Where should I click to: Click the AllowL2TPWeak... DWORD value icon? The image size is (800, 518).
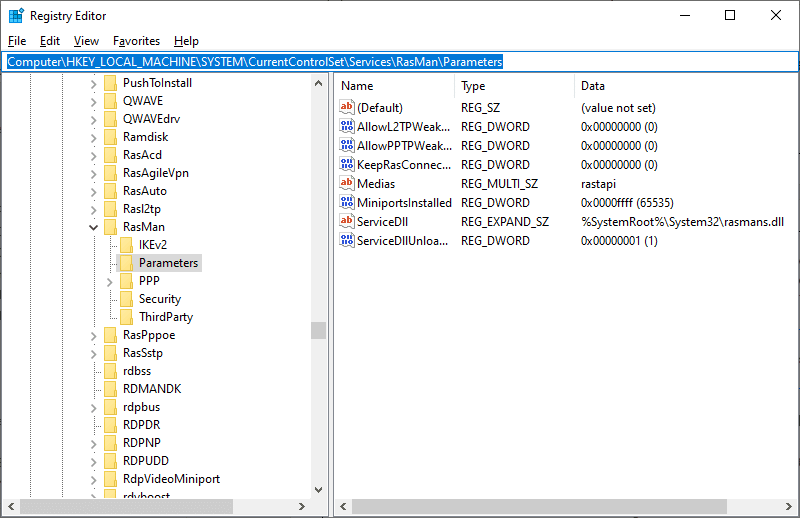pyautogui.click(x=347, y=126)
